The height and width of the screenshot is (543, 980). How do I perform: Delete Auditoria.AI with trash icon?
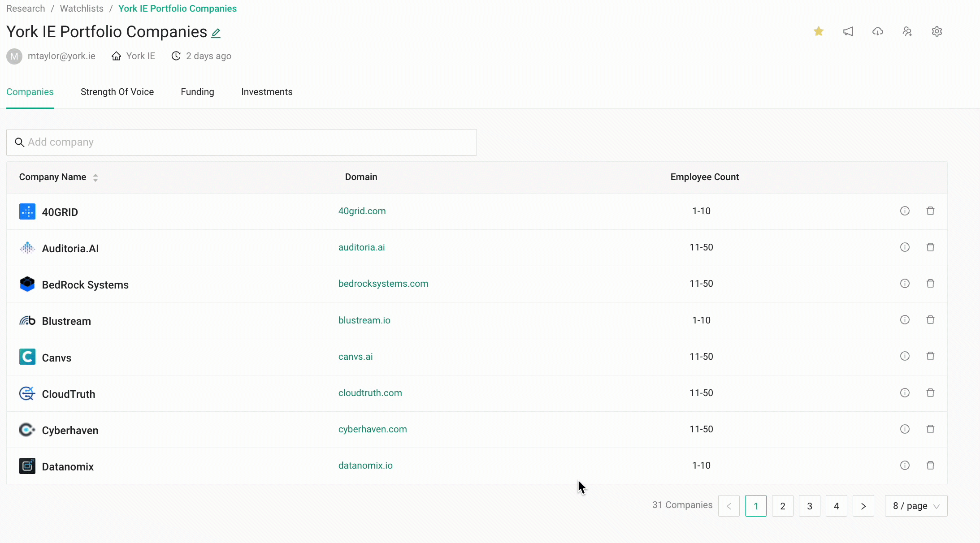pyautogui.click(x=930, y=247)
